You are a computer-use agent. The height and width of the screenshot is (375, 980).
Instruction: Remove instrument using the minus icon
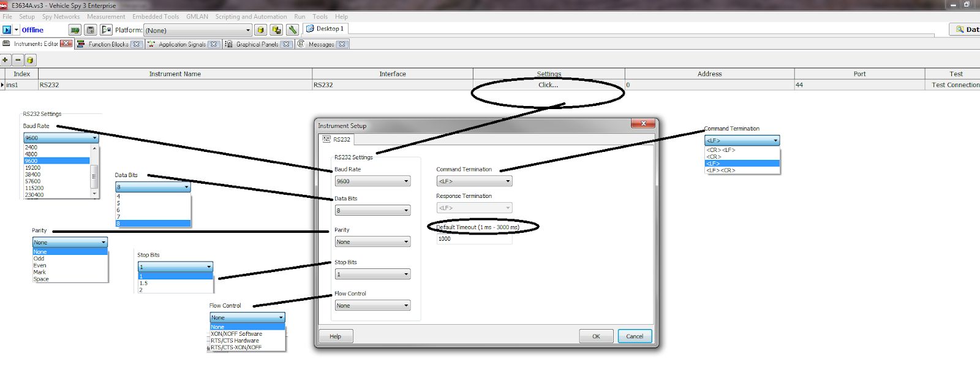pos(18,60)
